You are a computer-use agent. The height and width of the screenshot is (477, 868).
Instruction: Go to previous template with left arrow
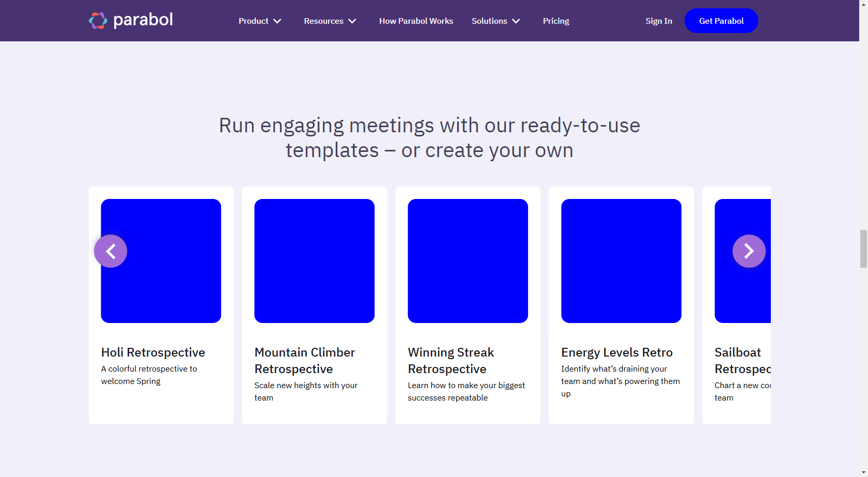pos(111,251)
